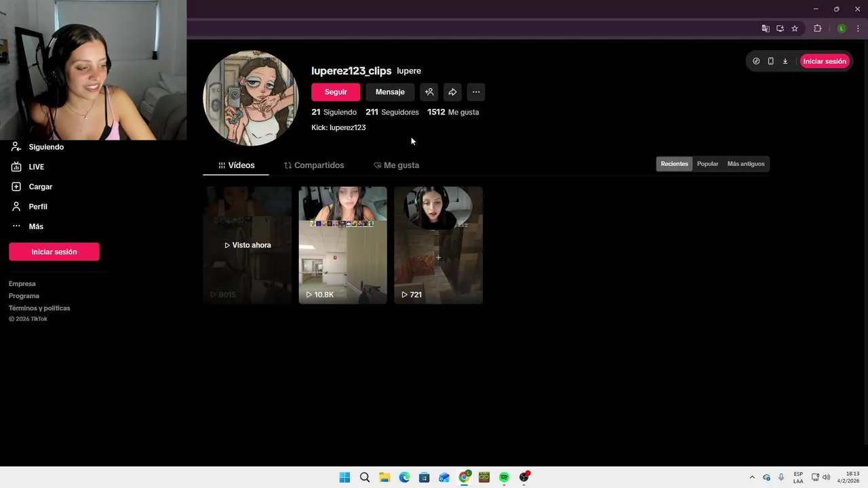Click the ESP LAA language indicator
Screen dimensions: 868x488
[x=798, y=478]
